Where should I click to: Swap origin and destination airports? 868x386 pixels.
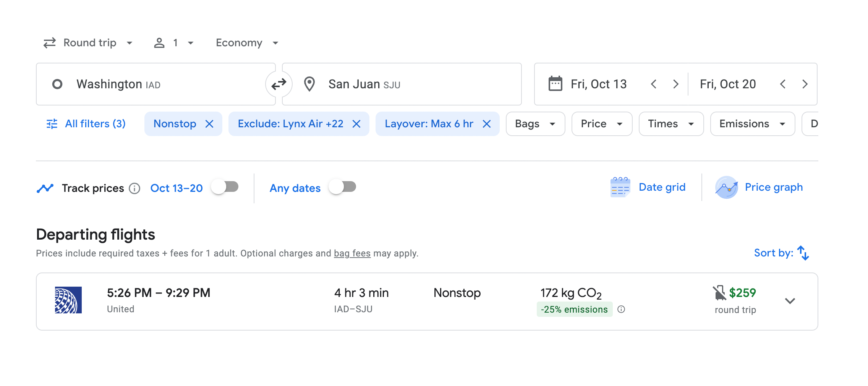(x=279, y=84)
